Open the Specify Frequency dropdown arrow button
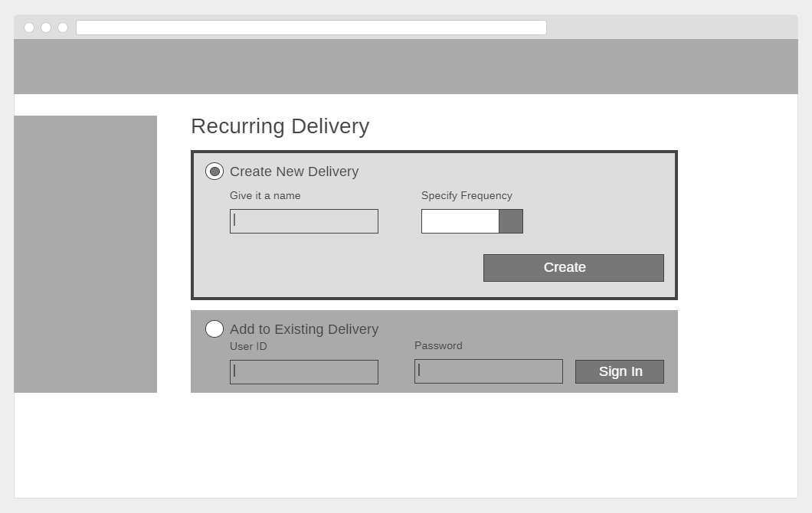The image size is (812, 513). (x=511, y=221)
